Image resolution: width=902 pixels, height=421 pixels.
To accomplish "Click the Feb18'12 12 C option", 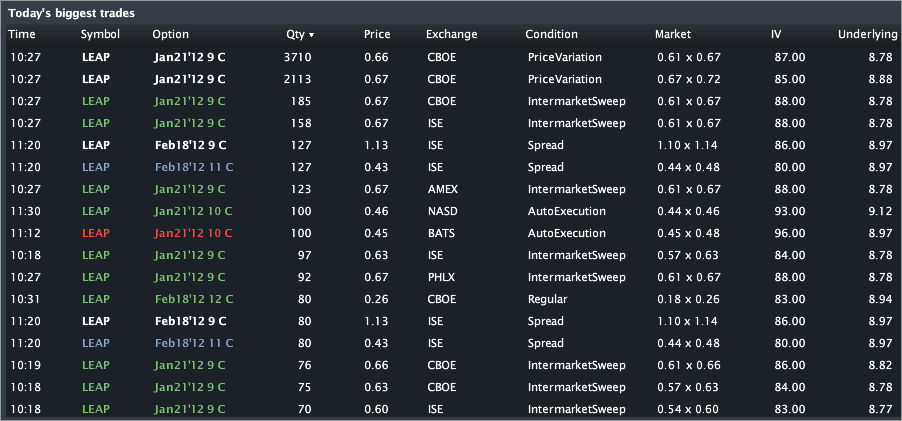I will [x=194, y=299].
